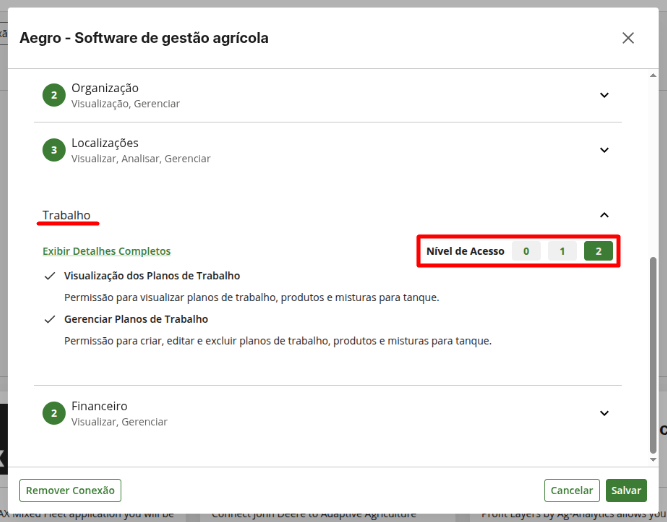667x522 pixels.
Task: Click 'Gerenciar Planos de Trabalho' label
Action: click(x=136, y=319)
